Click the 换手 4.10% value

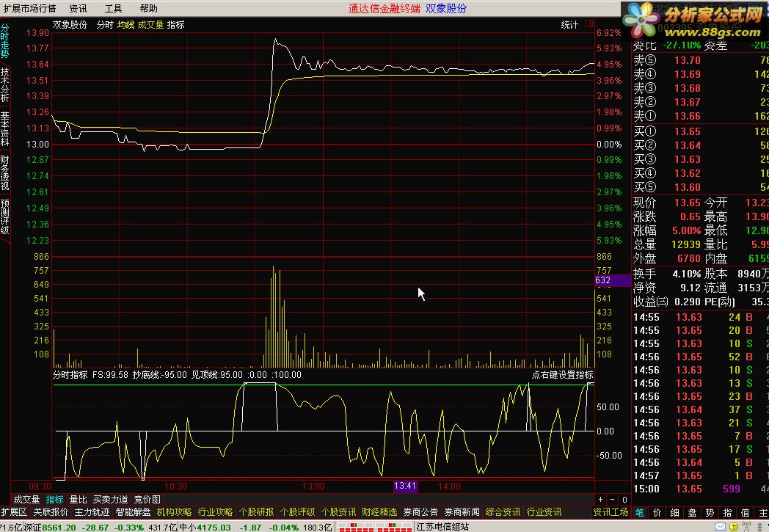point(687,274)
